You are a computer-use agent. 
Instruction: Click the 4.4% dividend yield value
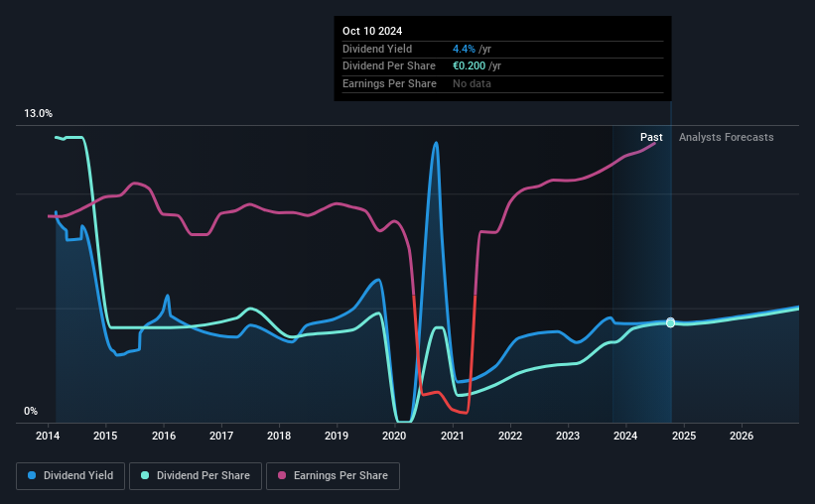point(464,49)
